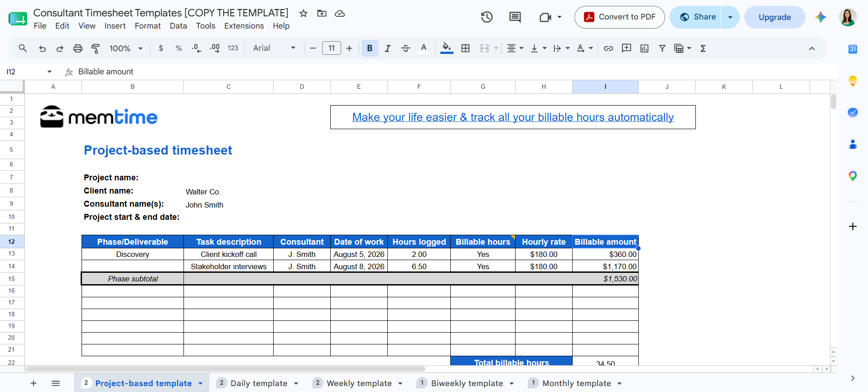
Task: Open Tasks side panel icon
Action: pyautogui.click(x=853, y=112)
